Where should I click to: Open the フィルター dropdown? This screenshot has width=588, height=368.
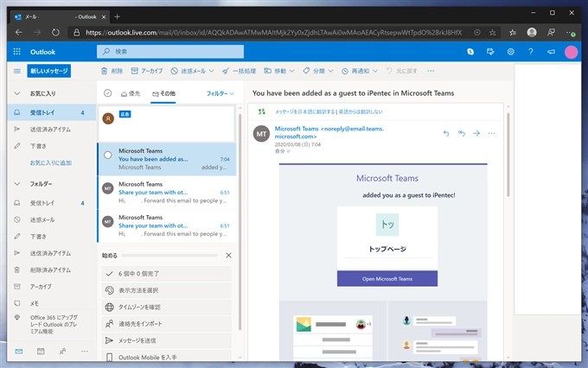220,93
